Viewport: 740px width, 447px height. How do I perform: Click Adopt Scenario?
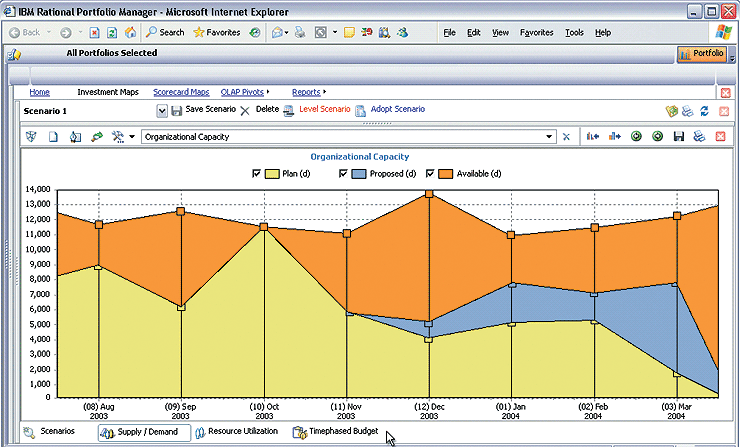click(390, 110)
